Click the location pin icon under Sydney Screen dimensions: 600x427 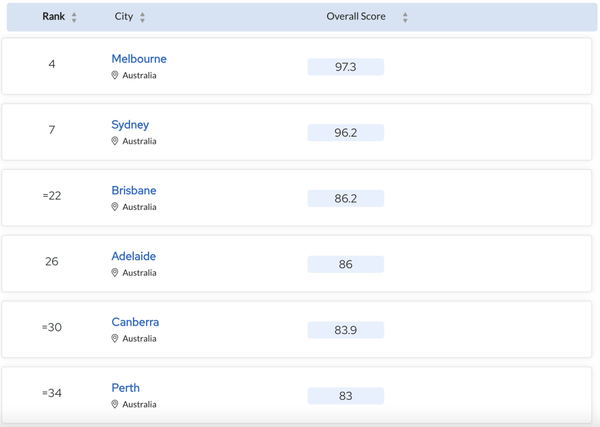(x=115, y=142)
